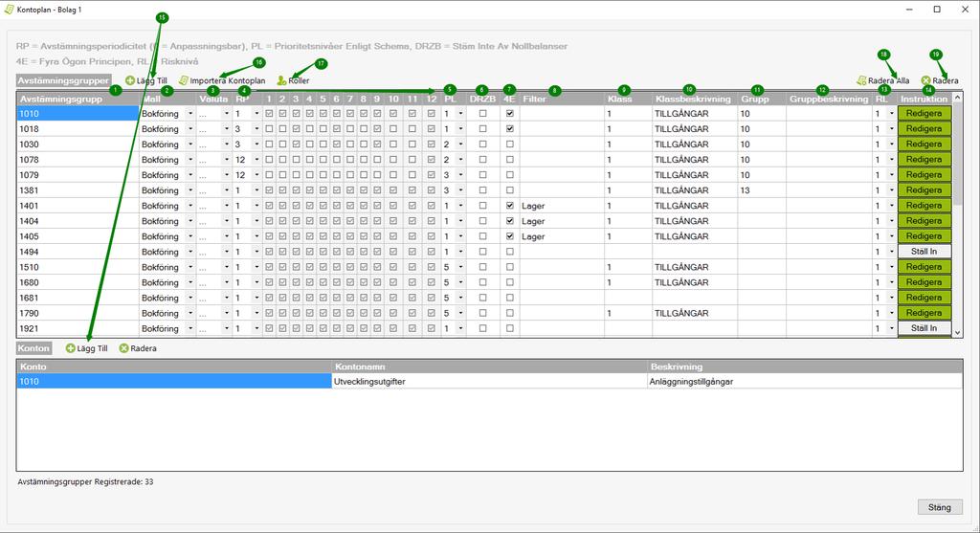The height and width of the screenshot is (533, 980).
Task: Click Redigera button for row 1078
Action: click(x=924, y=160)
